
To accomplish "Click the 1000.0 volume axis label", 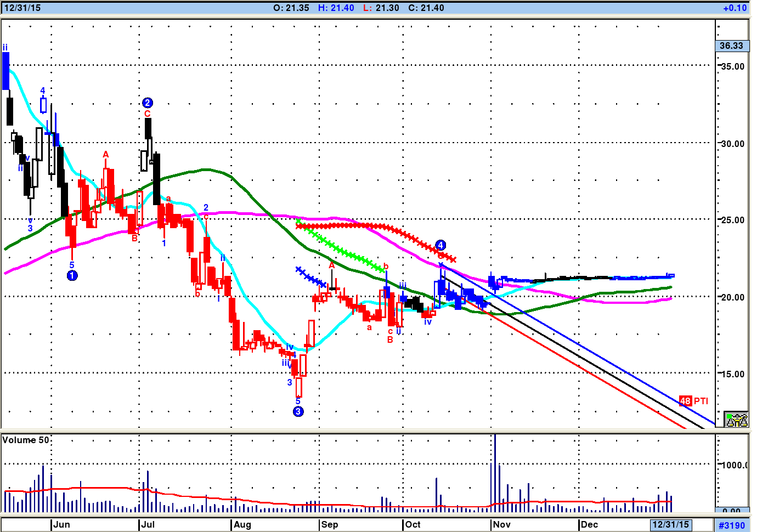I will (x=733, y=465).
